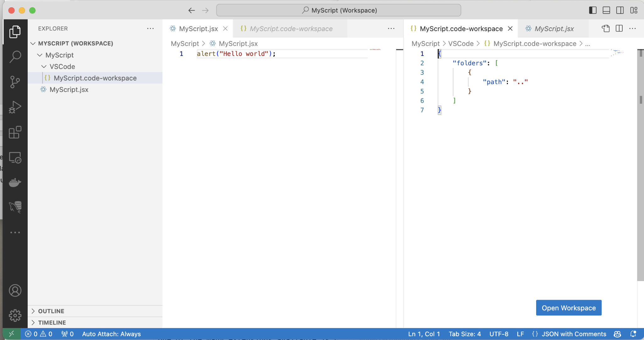644x340 pixels.
Task: Click the Open Workspace button
Action: [x=569, y=308]
